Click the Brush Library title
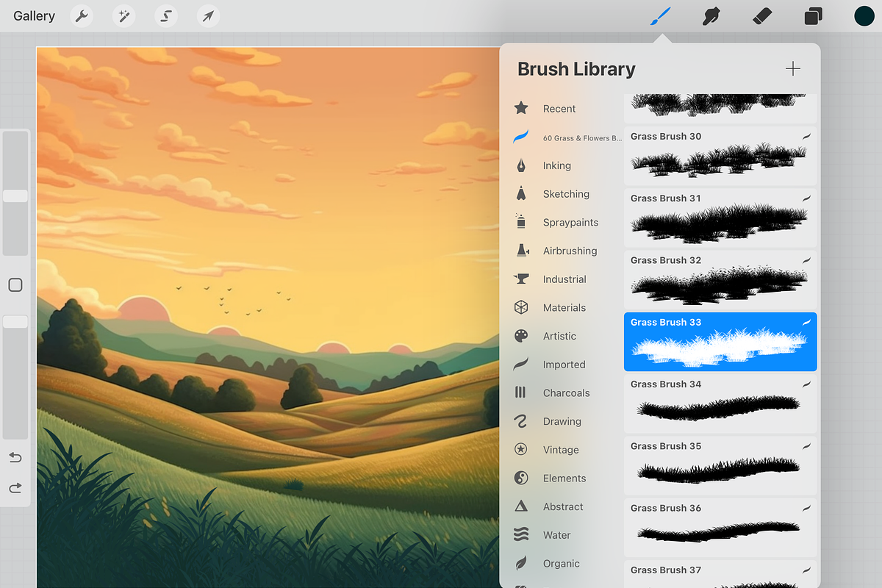882x588 pixels. tap(576, 69)
